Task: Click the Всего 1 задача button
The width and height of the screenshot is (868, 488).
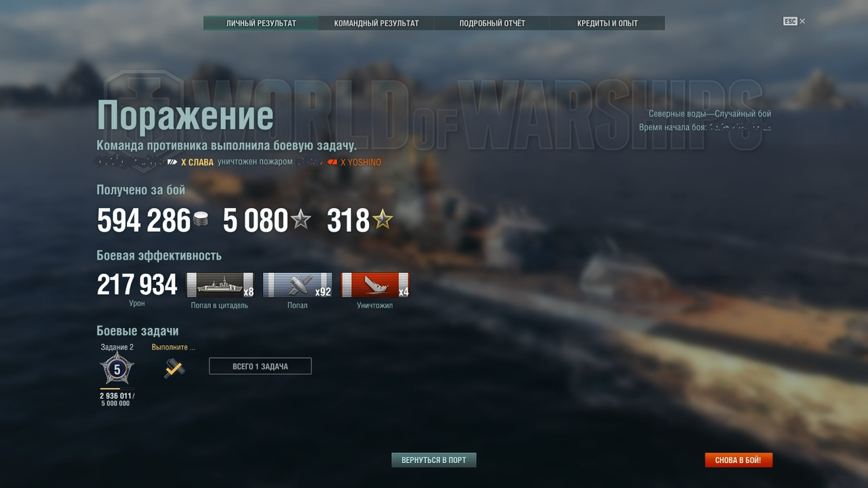Action: [x=260, y=366]
